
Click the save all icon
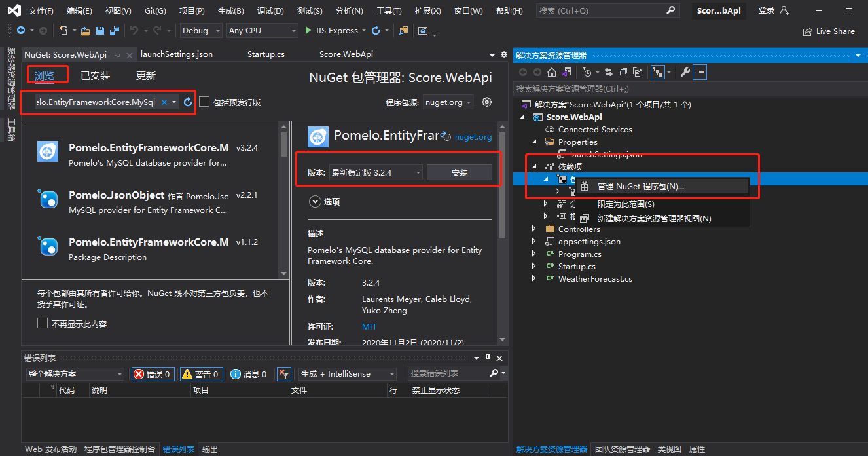(x=114, y=31)
